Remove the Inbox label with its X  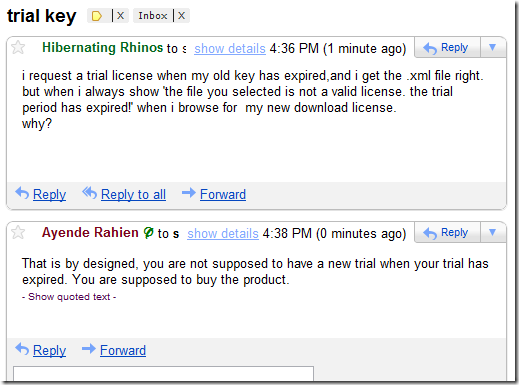tap(181, 15)
